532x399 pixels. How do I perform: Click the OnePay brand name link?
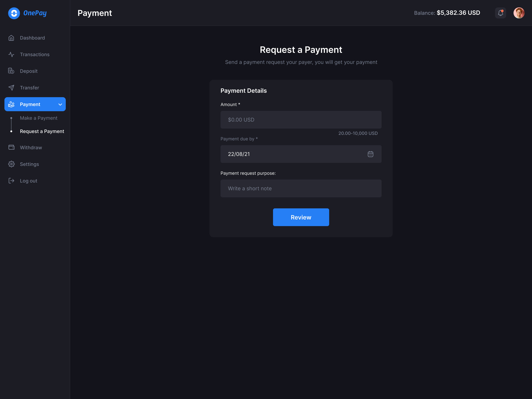[x=35, y=13]
